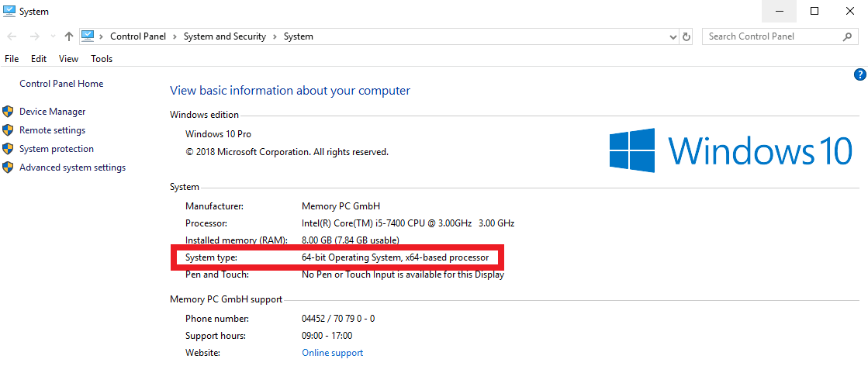The image size is (868, 373).
Task: Click the support hours 09:00 - 17:00
Action: [327, 336]
